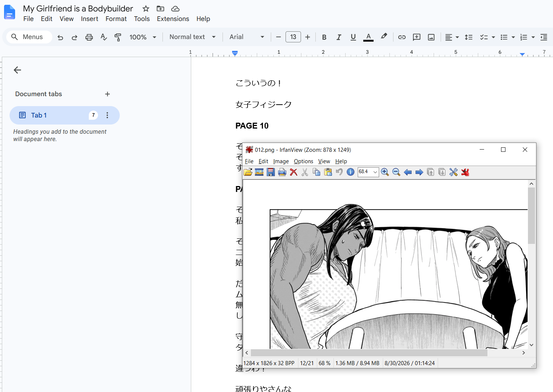Go to next image with right arrow

(x=419, y=172)
